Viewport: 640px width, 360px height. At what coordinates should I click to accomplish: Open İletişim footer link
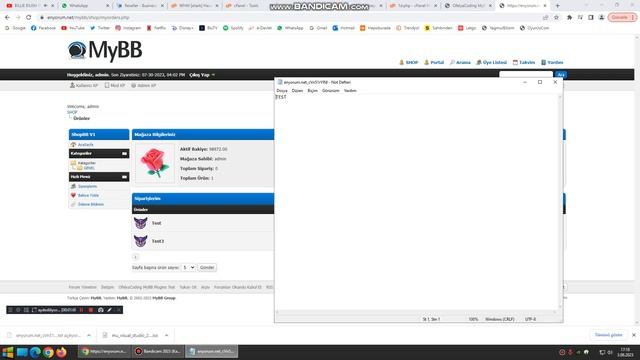click(107, 287)
